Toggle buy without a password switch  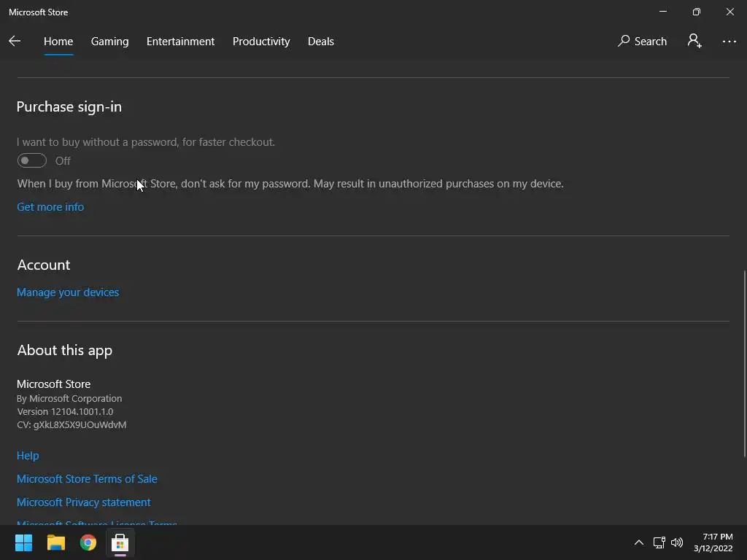(x=32, y=160)
